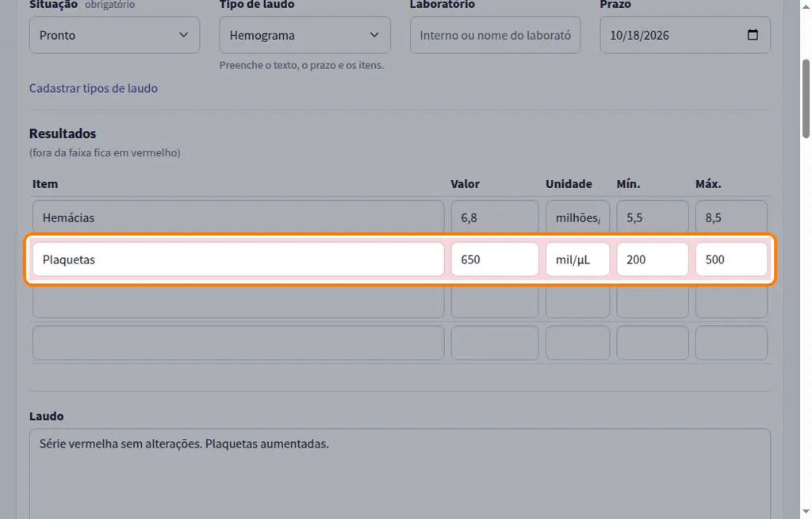Click the Laudo label
Screen dimensions: 812x519
(47, 417)
